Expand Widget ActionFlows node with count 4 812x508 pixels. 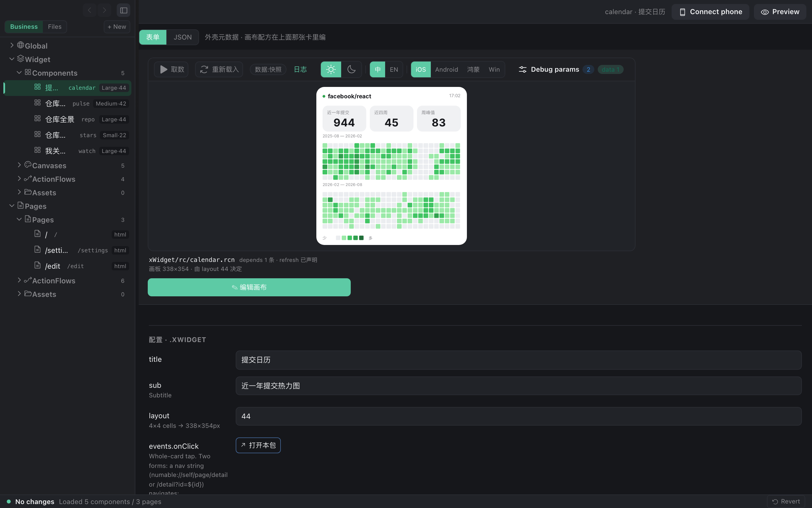(19, 178)
